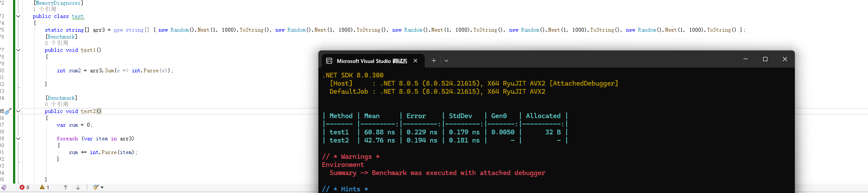868x193 pixels.
Task: Click 'sum2' variable in test1 body
Action: [75, 71]
